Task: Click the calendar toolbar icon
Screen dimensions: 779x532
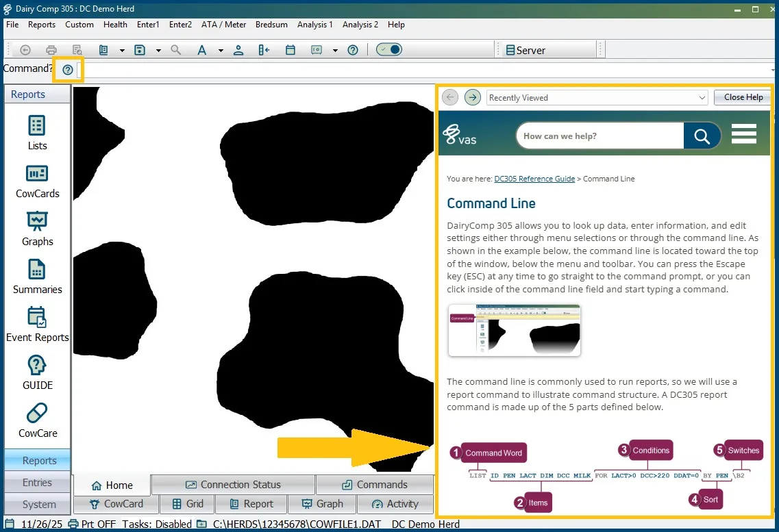Action: (x=290, y=49)
